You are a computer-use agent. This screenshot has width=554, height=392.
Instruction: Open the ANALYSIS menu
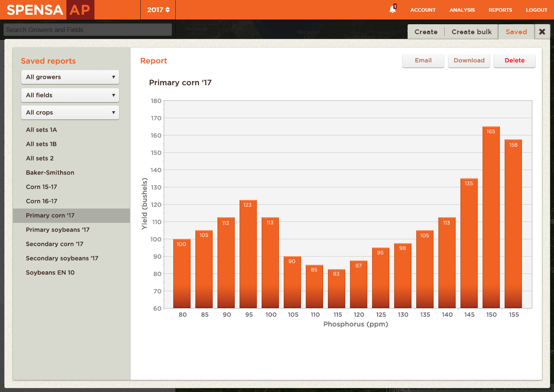coord(462,10)
